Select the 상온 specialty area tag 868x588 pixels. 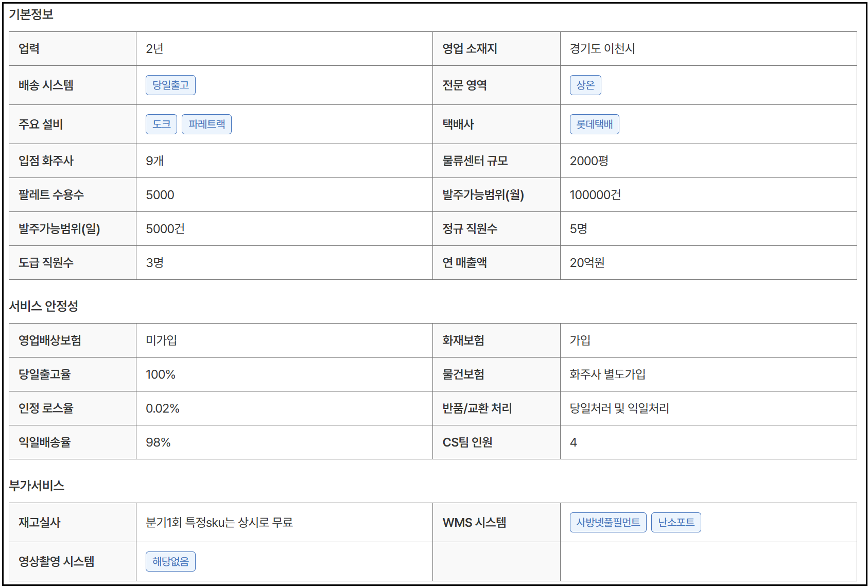[x=585, y=85]
